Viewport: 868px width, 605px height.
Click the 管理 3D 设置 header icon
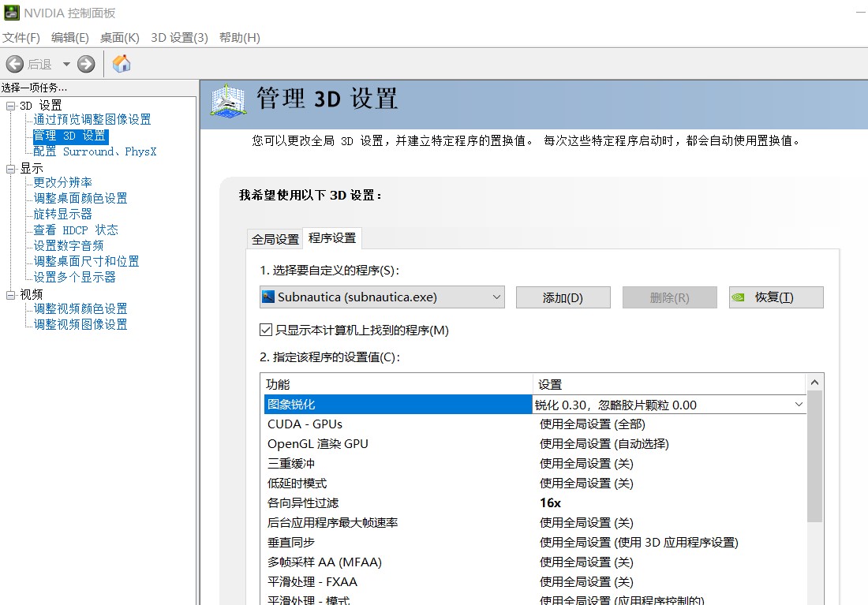click(x=229, y=101)
